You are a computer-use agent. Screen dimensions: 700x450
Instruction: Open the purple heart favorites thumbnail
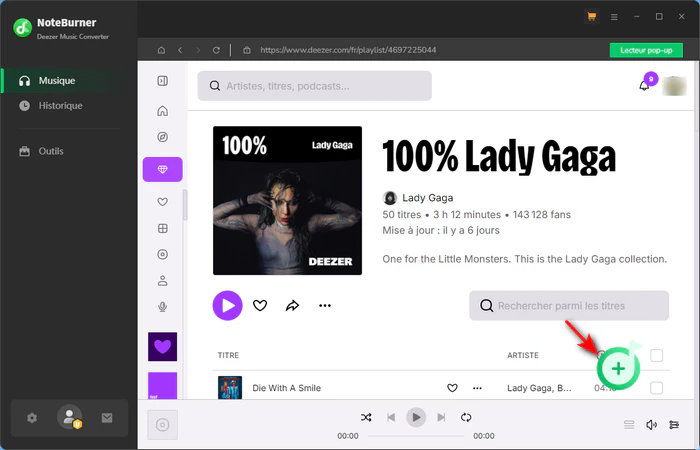162,346
